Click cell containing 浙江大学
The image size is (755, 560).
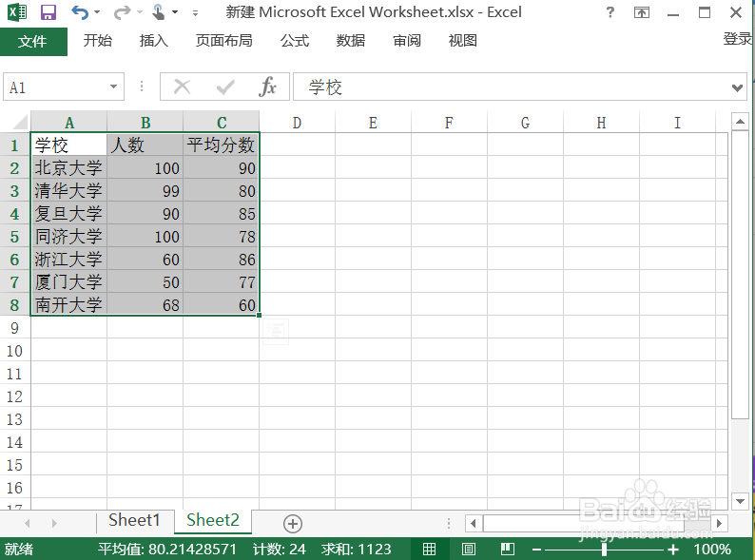[68, 259]
